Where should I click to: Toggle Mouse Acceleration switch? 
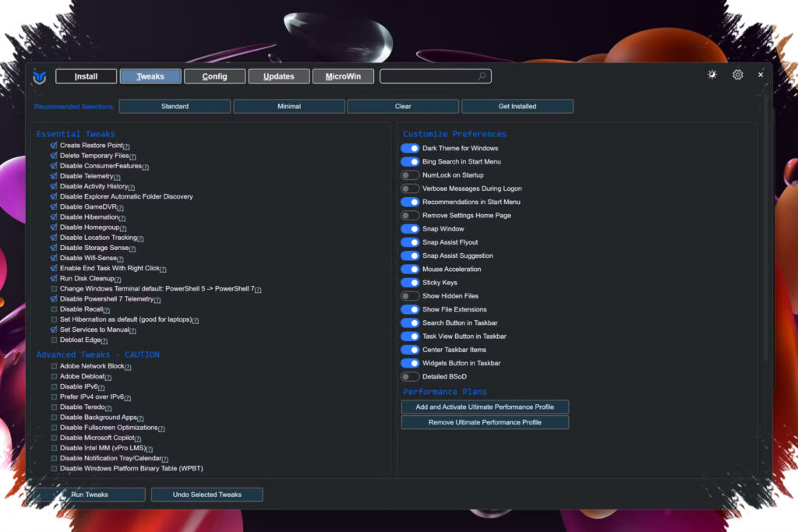(410, 269)
